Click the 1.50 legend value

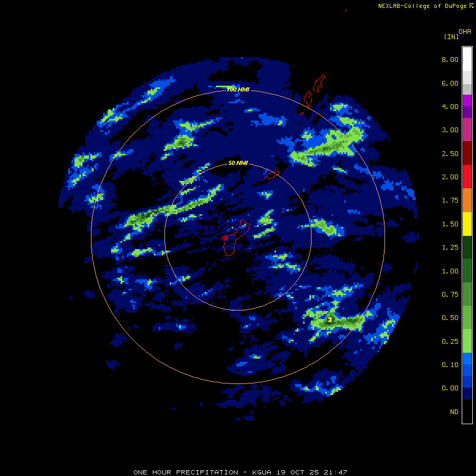coord(450,224)
